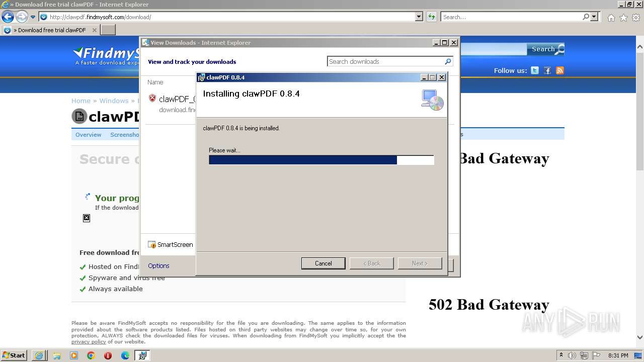Open the search provider dropdown arrow

594,17
